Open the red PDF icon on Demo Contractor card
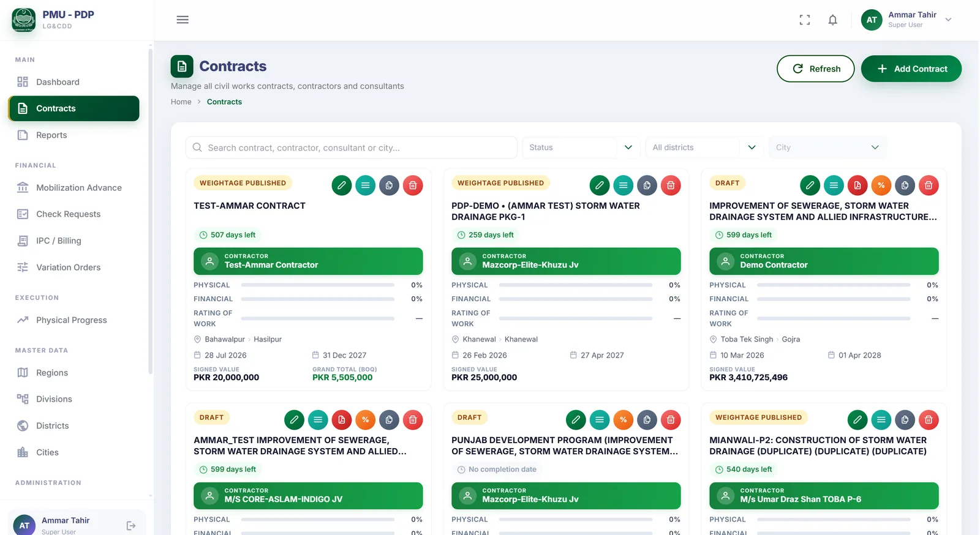The image size is (980, 535). tap(858, 185)
